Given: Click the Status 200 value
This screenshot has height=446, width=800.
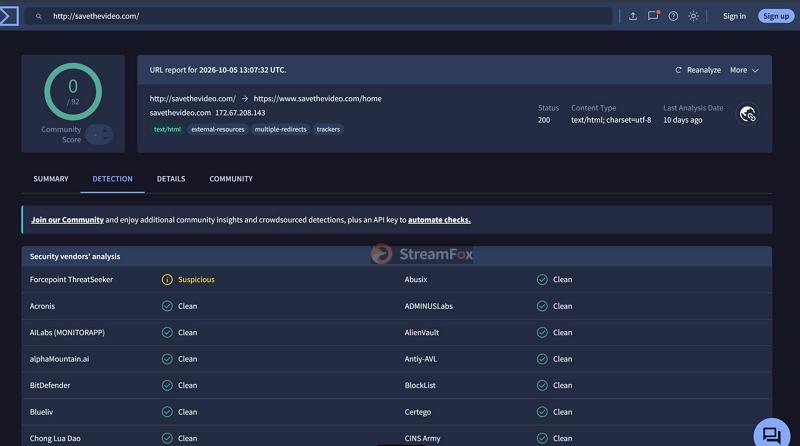Looking at the screenshot, I should 544,120.
